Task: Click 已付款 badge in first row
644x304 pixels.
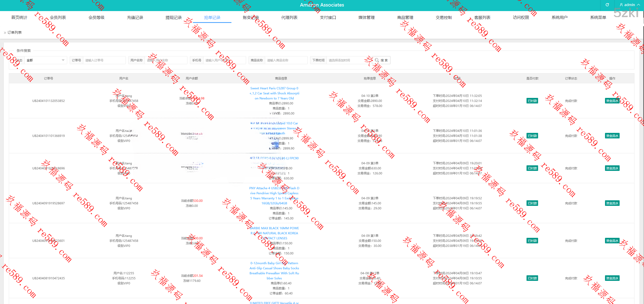Action: [x=532, y=101]
